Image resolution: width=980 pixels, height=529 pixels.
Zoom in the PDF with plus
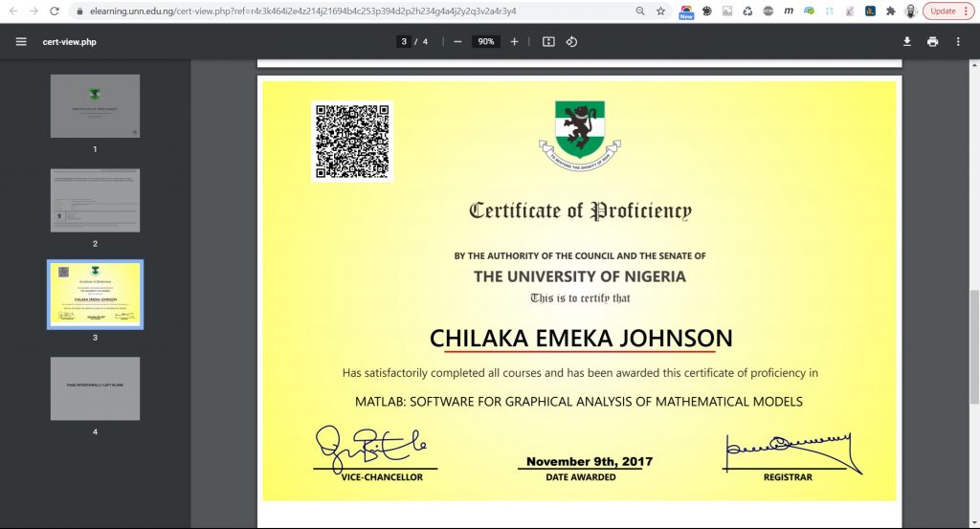coord(514,42)
